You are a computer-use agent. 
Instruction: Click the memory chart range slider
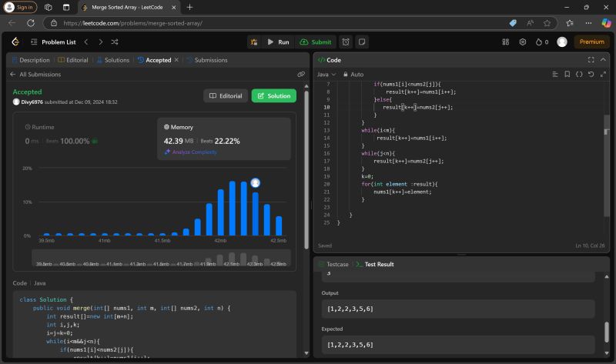click(x=161, y=258)
